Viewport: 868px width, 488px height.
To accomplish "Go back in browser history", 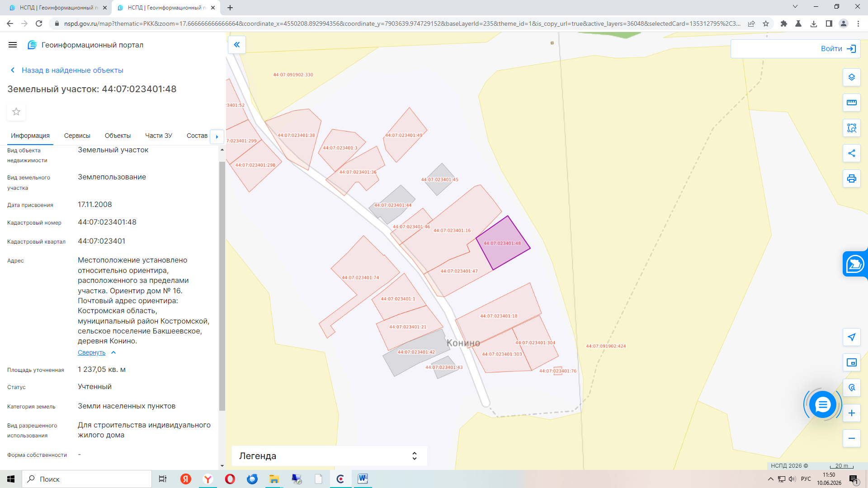I will (x=10, y=23).
